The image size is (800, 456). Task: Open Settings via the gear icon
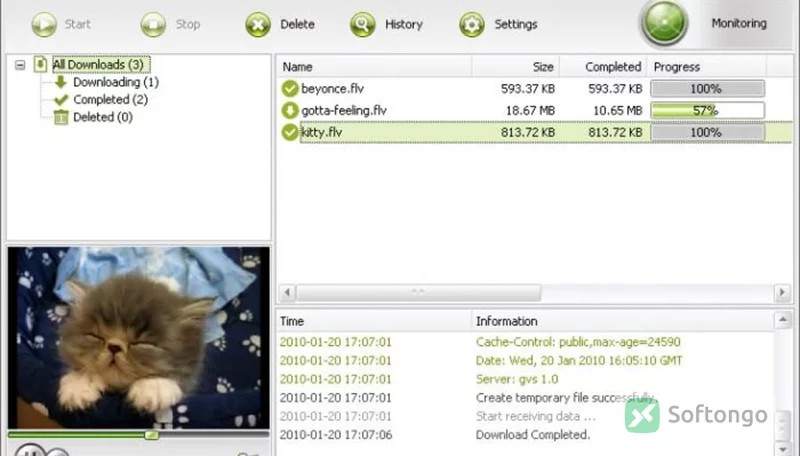[472, 24]
